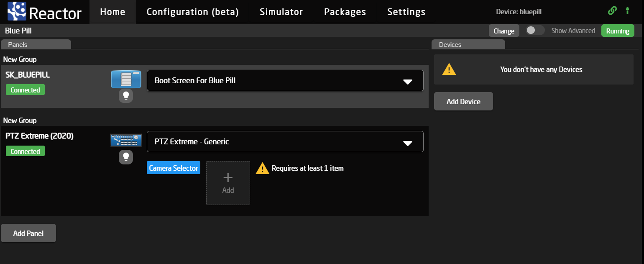
Task: Click the Blue Pill project title
Action: click(x=18, y=31)
